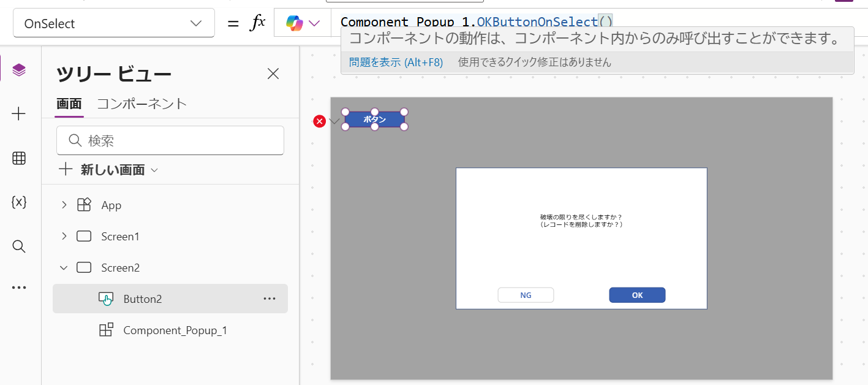The width and height of the screenshot is (868, 385).
Task: Click the Search magnifier icon in sidebar
Action: 19,246
